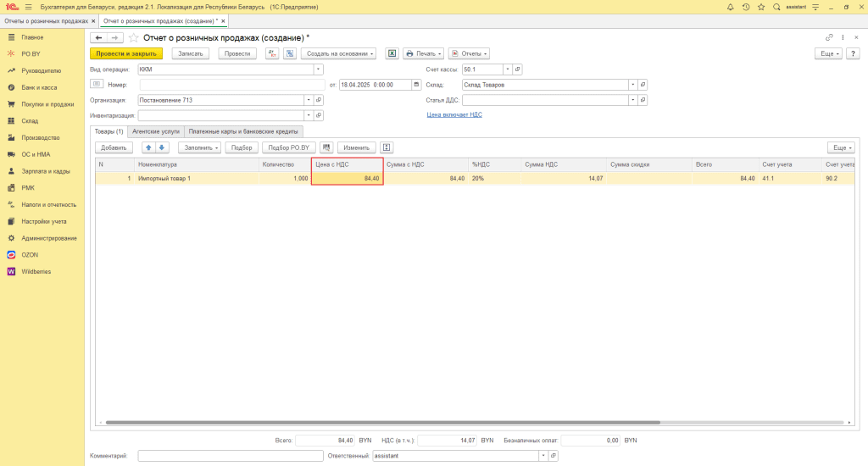Image resolution: width=868 pixels, height=466 pixels.
Task: Expand the Склад dropdown arrow
Action: (632, 85)
